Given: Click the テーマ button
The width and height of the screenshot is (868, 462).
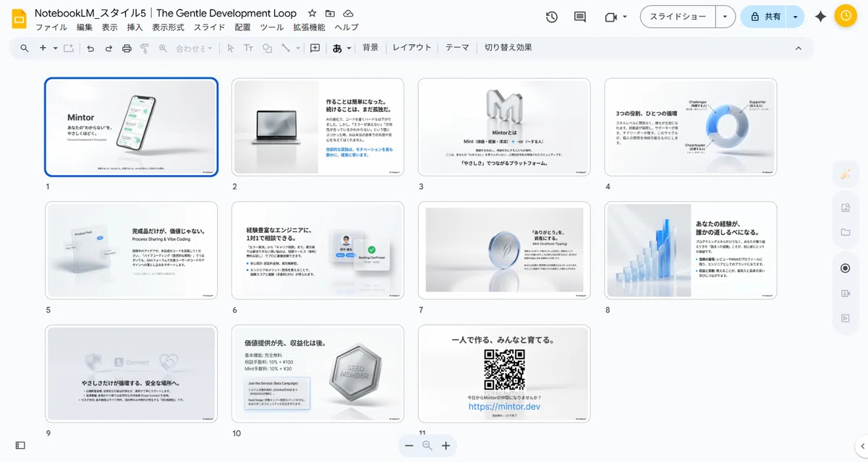Looking at the screenshot, I should coord(457,48).
